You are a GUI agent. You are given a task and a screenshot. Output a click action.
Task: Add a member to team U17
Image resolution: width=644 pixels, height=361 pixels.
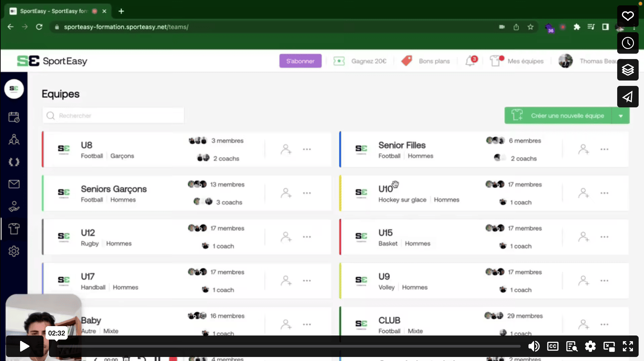tap(286, 280)
